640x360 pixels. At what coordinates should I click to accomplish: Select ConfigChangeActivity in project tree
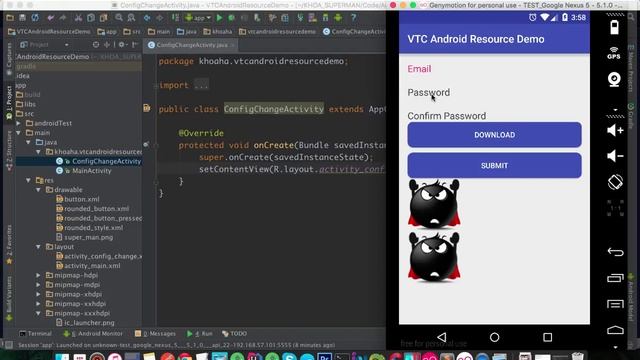(x=106, y=161)
